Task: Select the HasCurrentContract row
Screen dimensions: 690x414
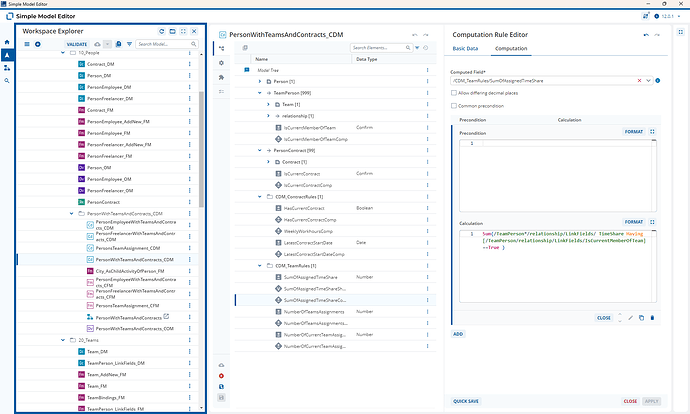Action: point(335,208)
